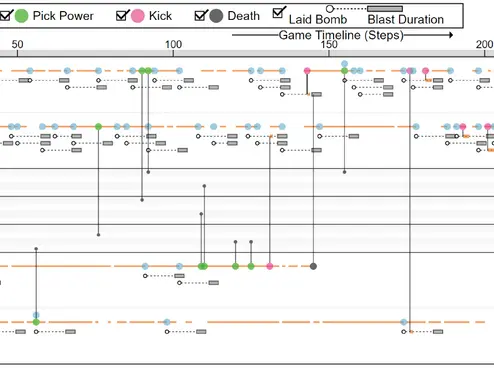Click the Game Timeline (Steps) label
The height and width of the screenshot is (370, 494).
coord(341,35)
